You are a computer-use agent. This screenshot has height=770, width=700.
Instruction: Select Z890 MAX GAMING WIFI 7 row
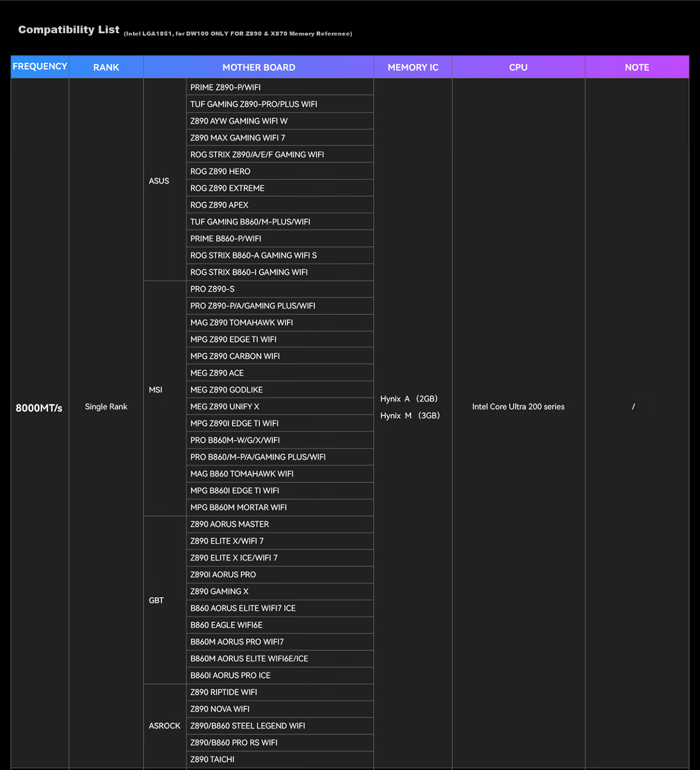click(x=280, y=138)
